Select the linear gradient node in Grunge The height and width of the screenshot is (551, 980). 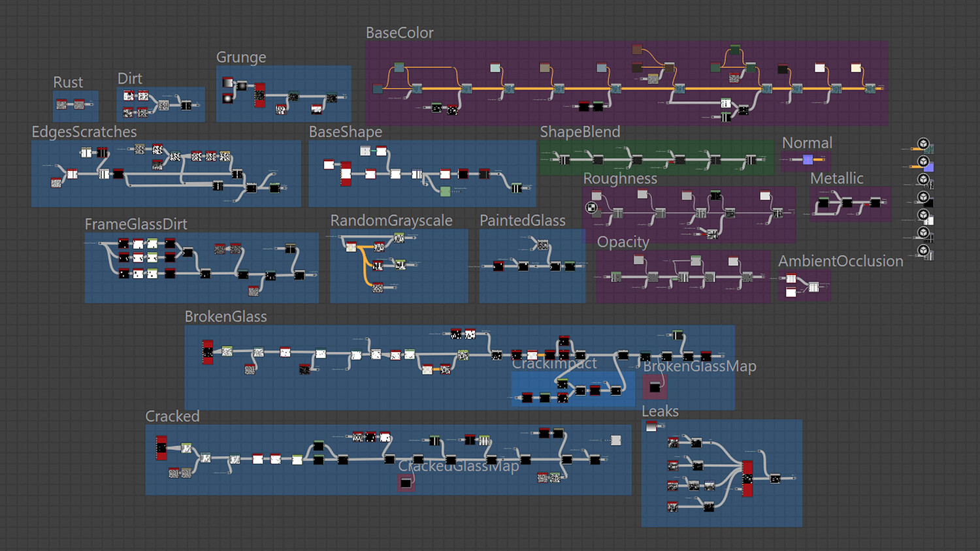pyautogui.click(x=227, y=82)
